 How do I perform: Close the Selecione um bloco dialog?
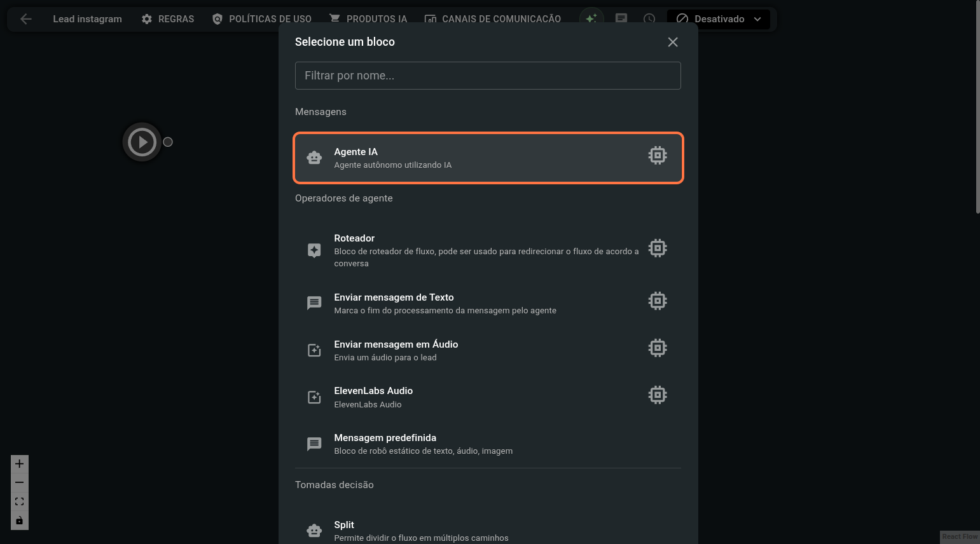coord(673,42)
